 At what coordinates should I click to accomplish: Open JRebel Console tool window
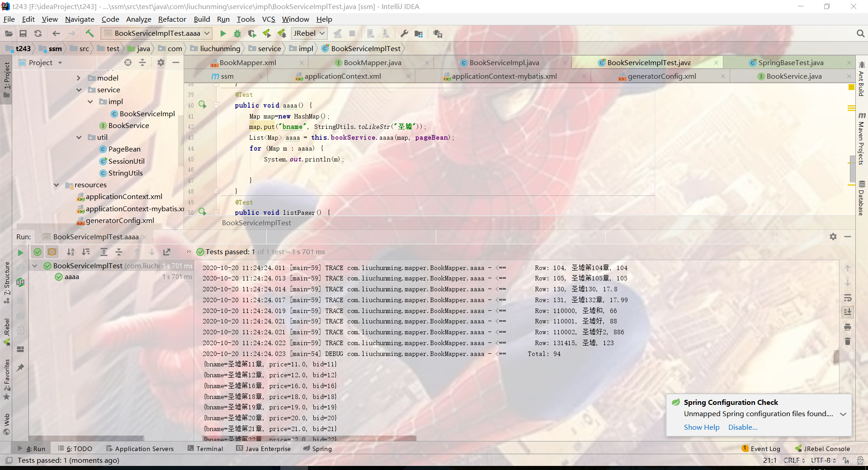pos(822,449)
